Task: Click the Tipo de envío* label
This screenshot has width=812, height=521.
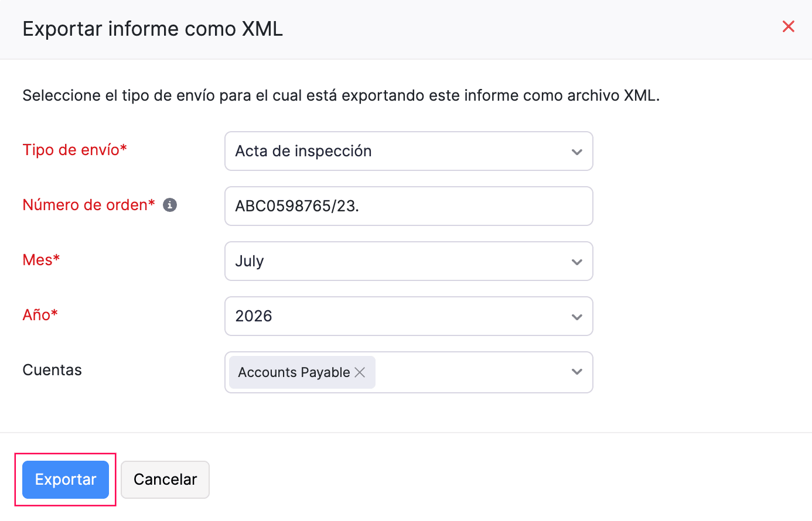Action: [74, 150]
